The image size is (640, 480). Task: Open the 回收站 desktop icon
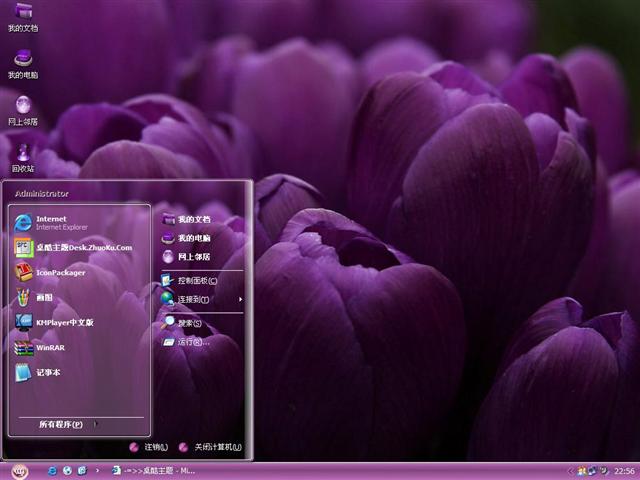tap(23, 156)
